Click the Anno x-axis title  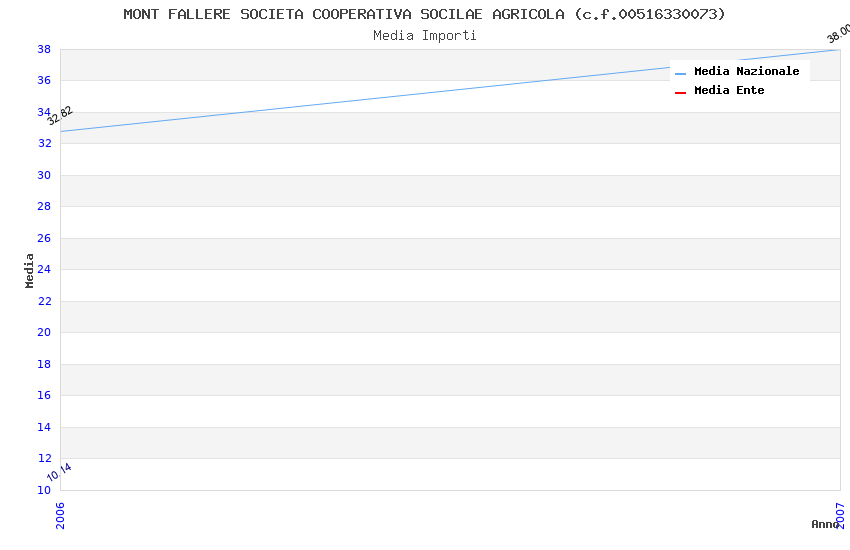click(825, 524)
